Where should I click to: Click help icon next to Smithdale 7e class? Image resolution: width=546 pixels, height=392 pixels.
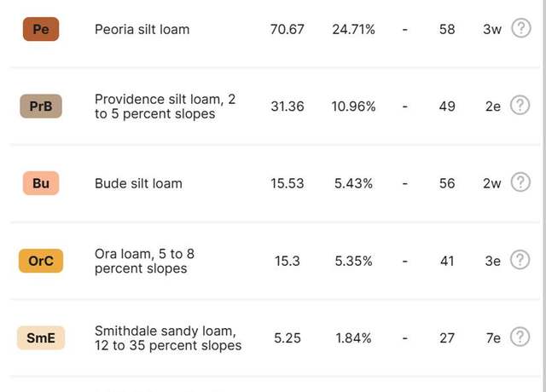(x=520, y=337)
